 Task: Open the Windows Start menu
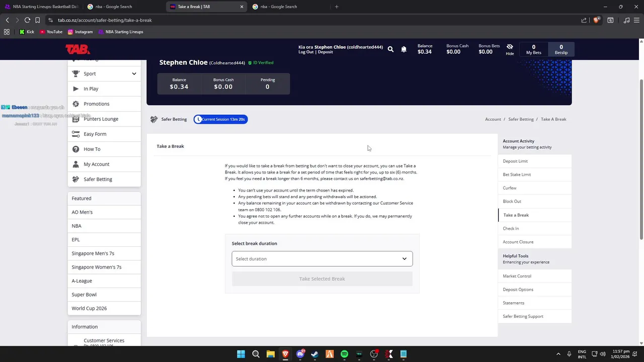tap(241, 354)
